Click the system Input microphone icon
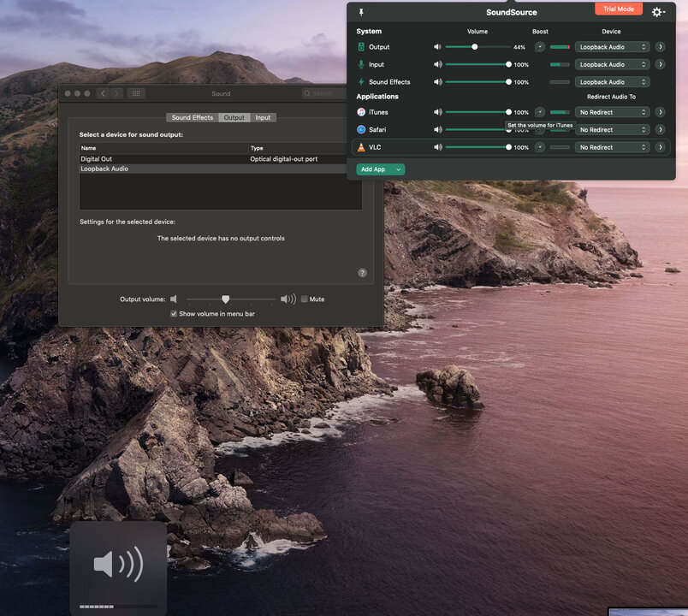This screenshot has width=688, height=616. tap(361, 64)
